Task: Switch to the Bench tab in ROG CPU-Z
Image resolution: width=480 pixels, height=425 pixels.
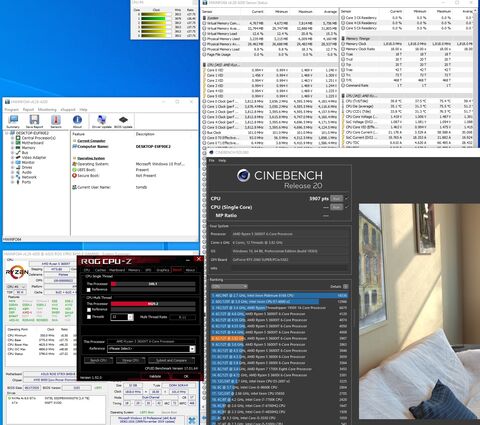Action: 177,270
